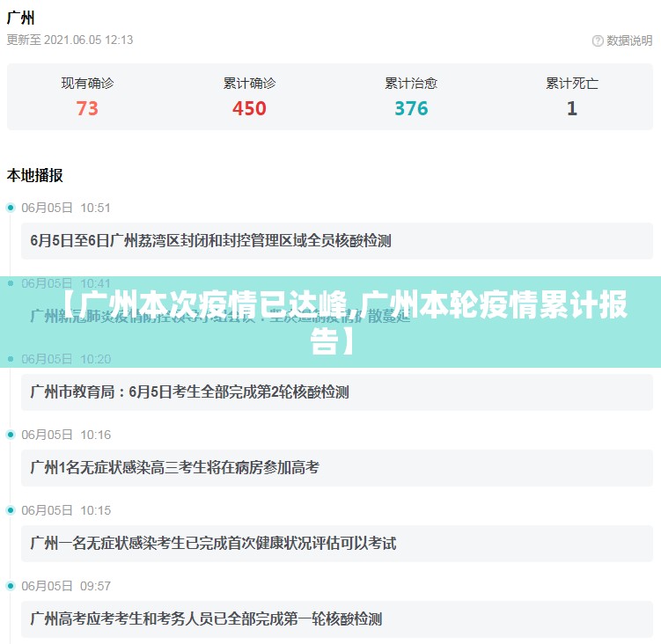The height and width of the screenshot is (644, 661).
Task: Click the 累计死亡 label
Action: (572, 83)
